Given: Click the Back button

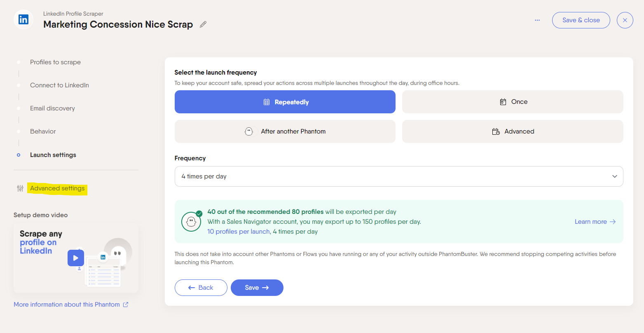Looking at the screenshot, I should [201, 288].
